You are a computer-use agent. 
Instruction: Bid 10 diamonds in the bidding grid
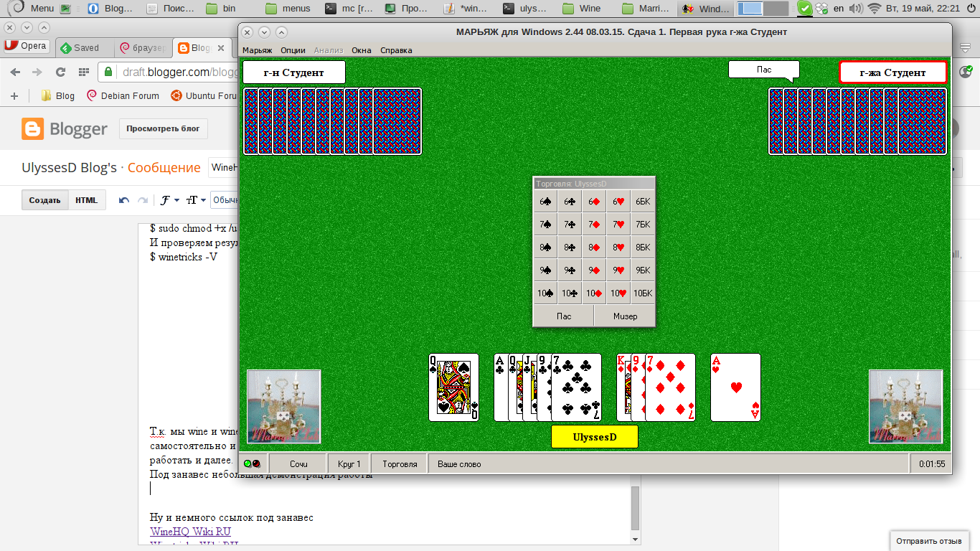coord(594,293)
